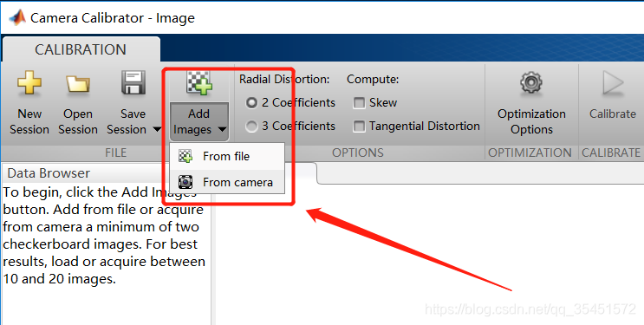Click the Add Images checkerboard icon
The height and width of the screenshot is (325, 644).
(x=199, y=83)
